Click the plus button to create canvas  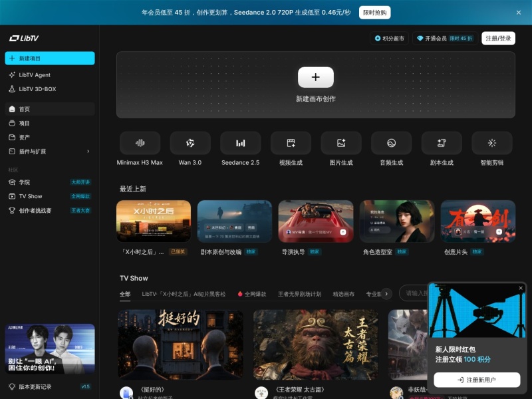[x=315, y=77]
